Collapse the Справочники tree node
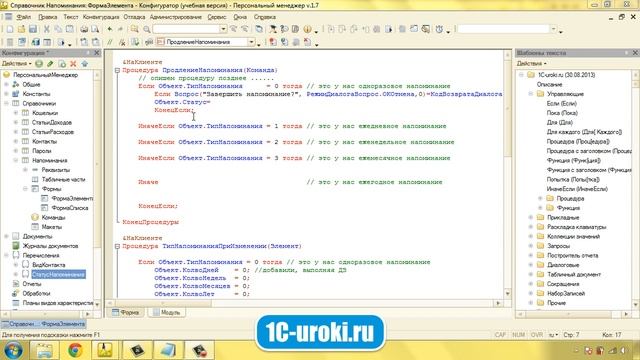 pyautogui.click(x=7, y=104)
